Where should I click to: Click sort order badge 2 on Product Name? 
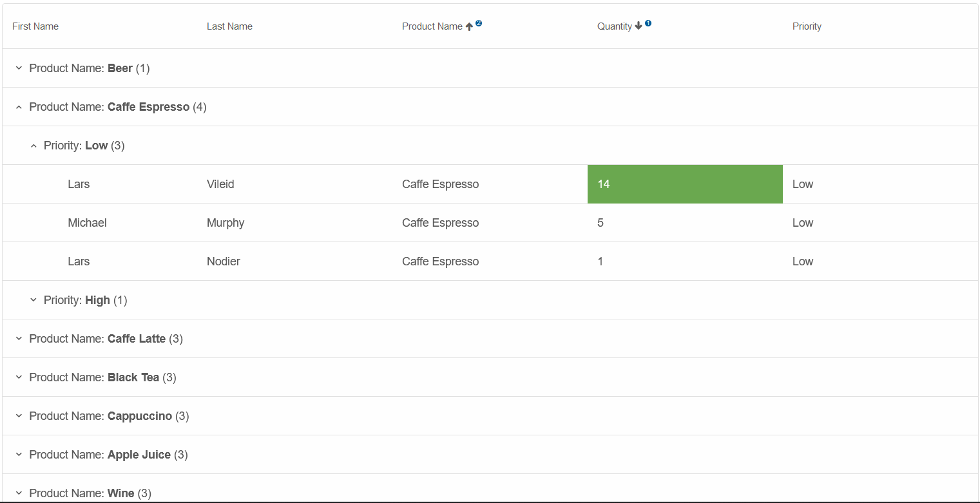(x=479, y=23)
